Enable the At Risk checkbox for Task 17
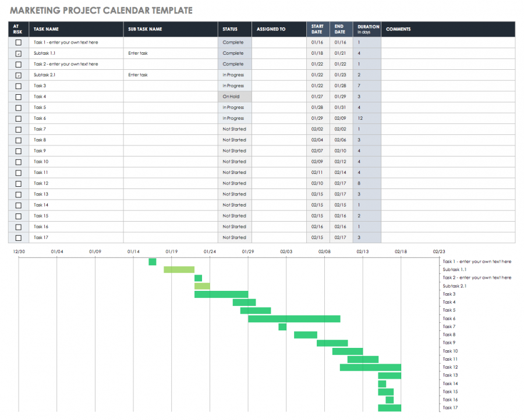Screen dimensions: 524x420 pyautogui.click(x=18, y=237)
